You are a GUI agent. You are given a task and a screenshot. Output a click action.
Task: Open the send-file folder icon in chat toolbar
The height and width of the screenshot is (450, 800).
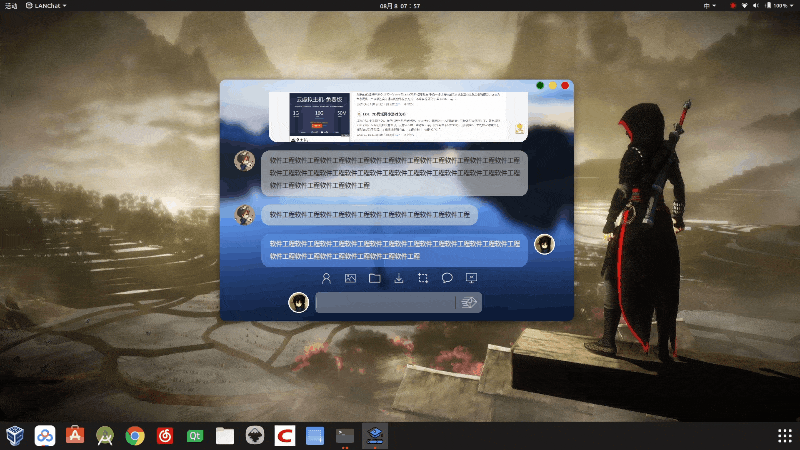coord(374,278)
